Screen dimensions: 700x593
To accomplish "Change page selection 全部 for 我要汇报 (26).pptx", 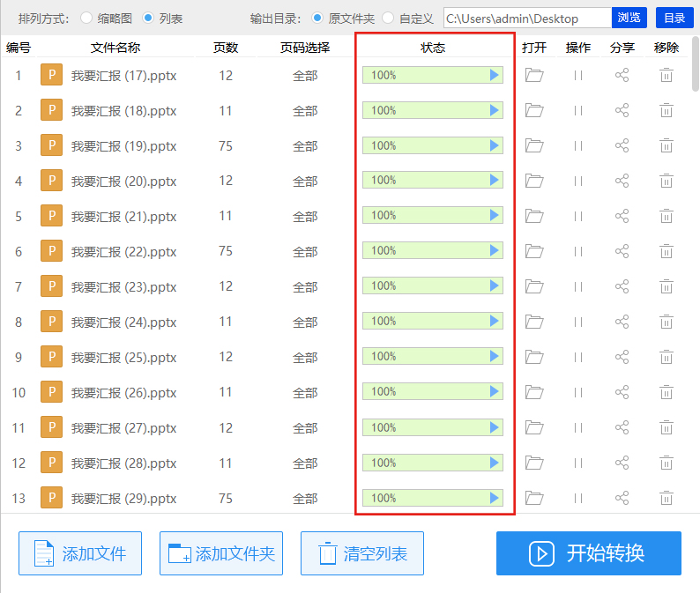I will [305, 393].
